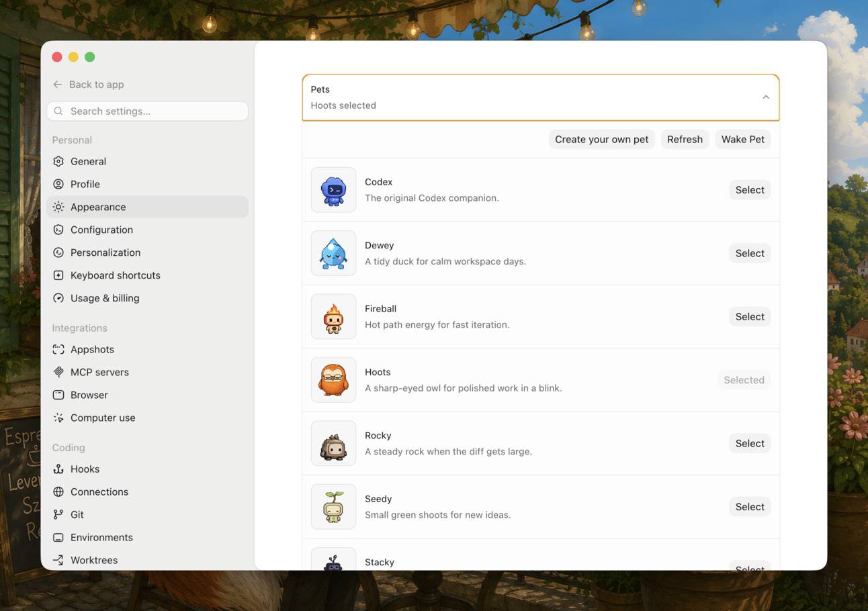Screen dimensions: 868x611
Task: Click the Environments icon in the sidebar
Action: 58,537
